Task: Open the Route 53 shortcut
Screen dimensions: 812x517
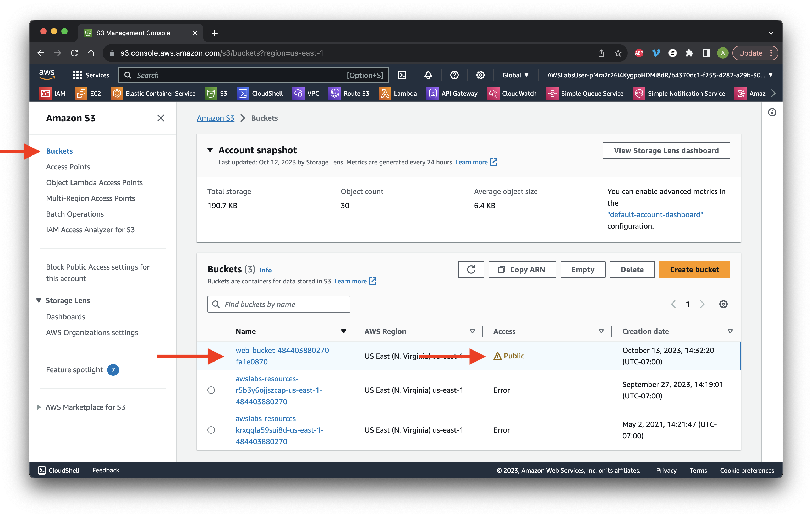Action: pyautogui.click(x=349, y=94)
